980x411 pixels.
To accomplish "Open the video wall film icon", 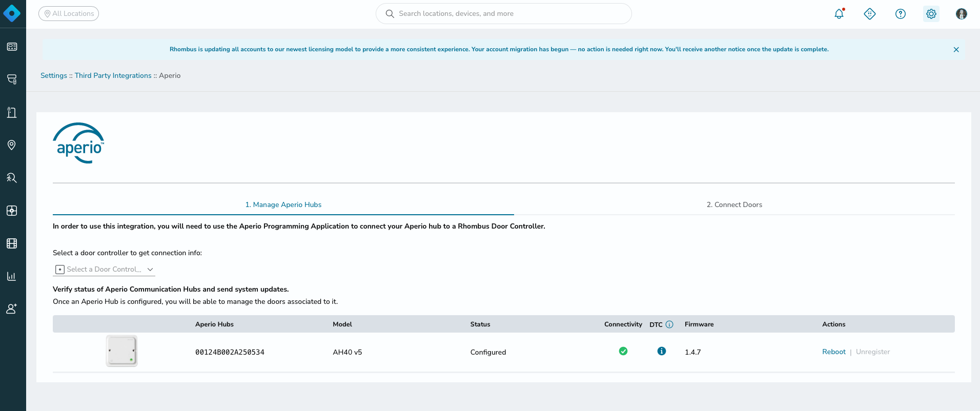I will coord(12,243).
